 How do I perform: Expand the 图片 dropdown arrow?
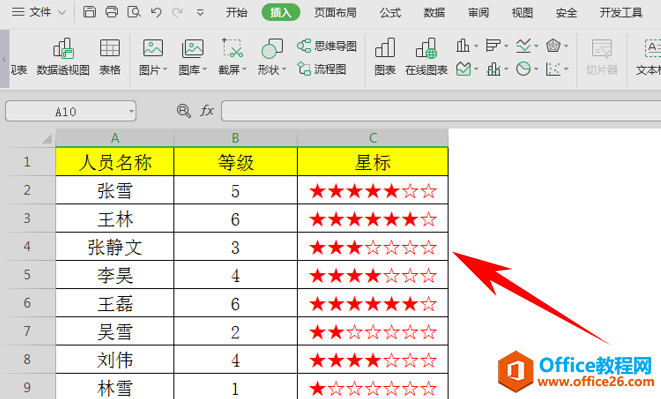click(165, 69)
